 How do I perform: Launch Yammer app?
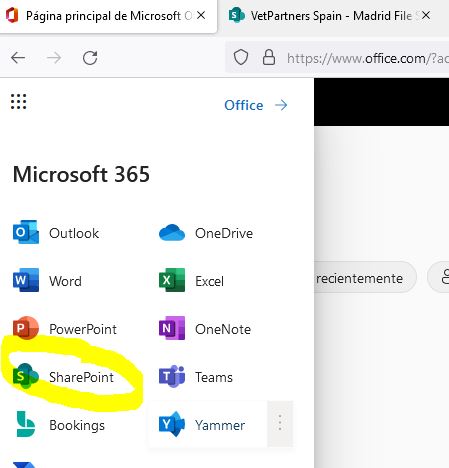202,425
